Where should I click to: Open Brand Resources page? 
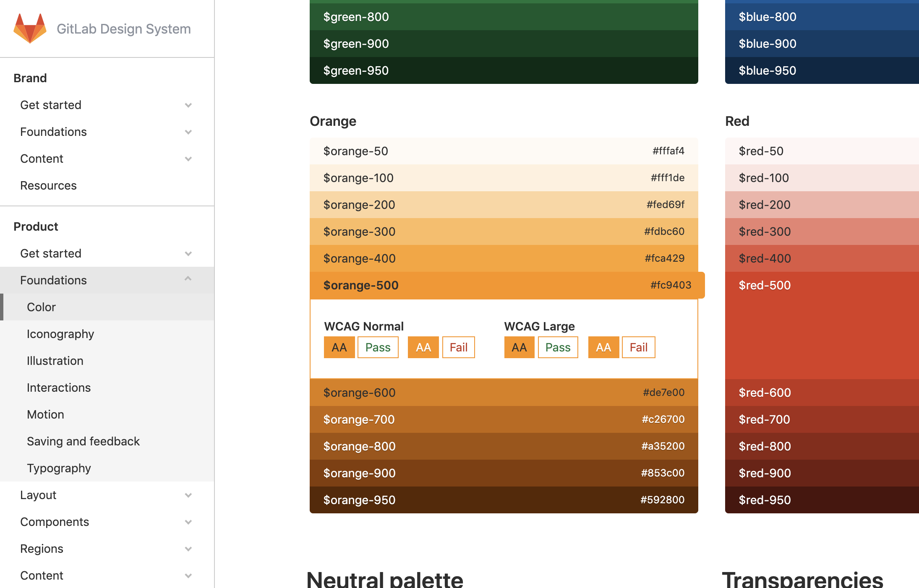click(48, 185)
